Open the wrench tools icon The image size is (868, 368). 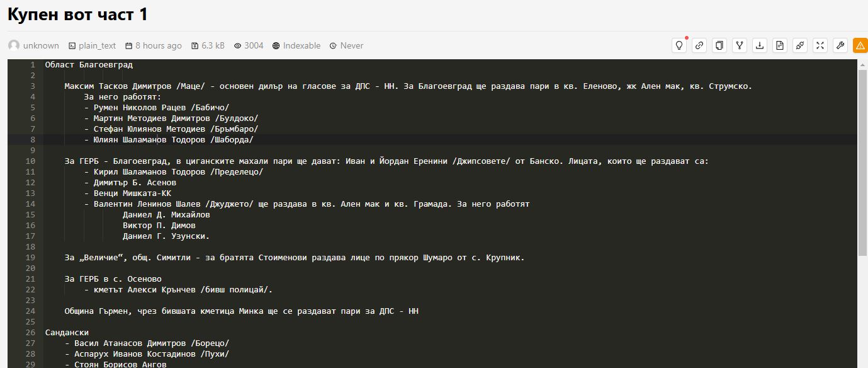tap(840, 45)
